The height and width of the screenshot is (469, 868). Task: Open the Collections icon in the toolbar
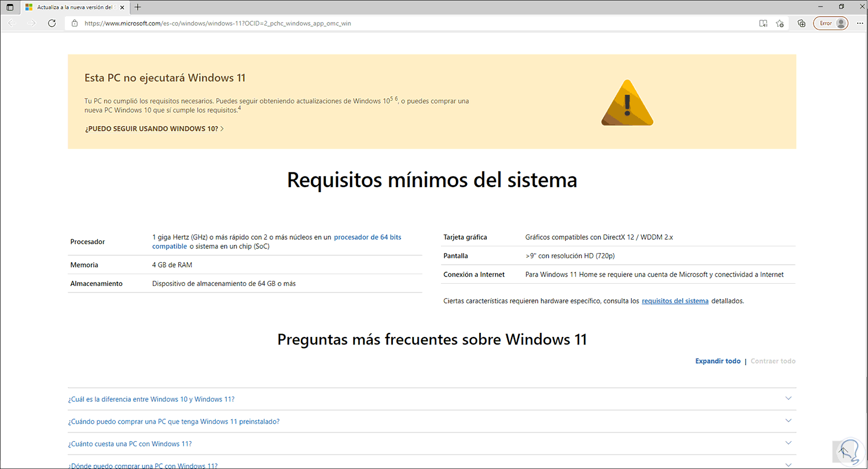(x=801, y=23)
